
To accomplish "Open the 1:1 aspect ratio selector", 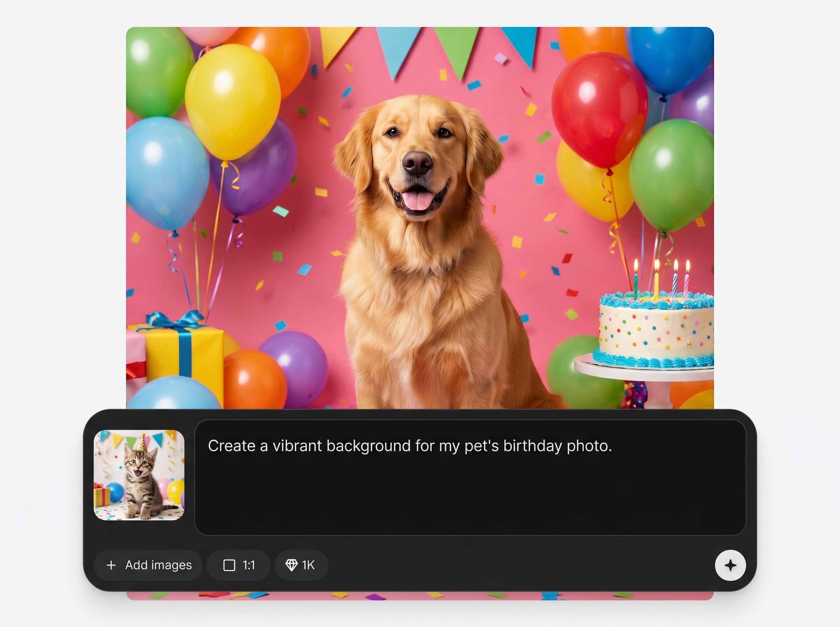I will (x=238, y=565).
